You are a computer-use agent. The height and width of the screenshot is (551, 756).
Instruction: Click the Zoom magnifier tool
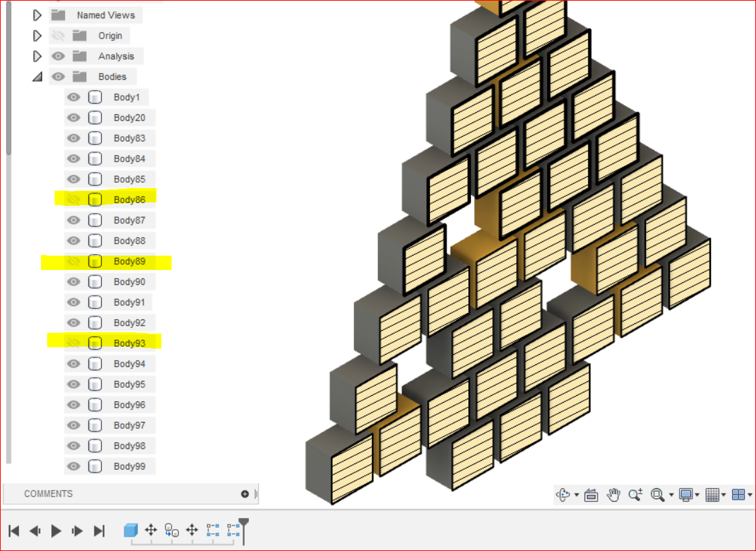(636, 494)
